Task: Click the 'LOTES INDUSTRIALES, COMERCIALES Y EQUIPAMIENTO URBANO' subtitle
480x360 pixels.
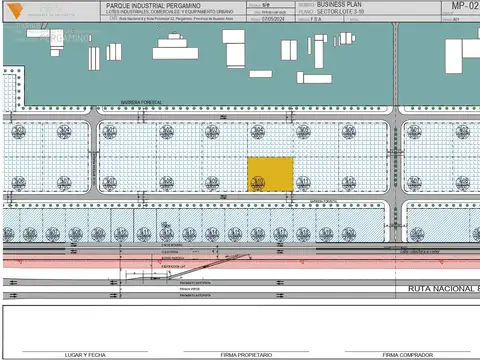Action: tap(170, 12)
